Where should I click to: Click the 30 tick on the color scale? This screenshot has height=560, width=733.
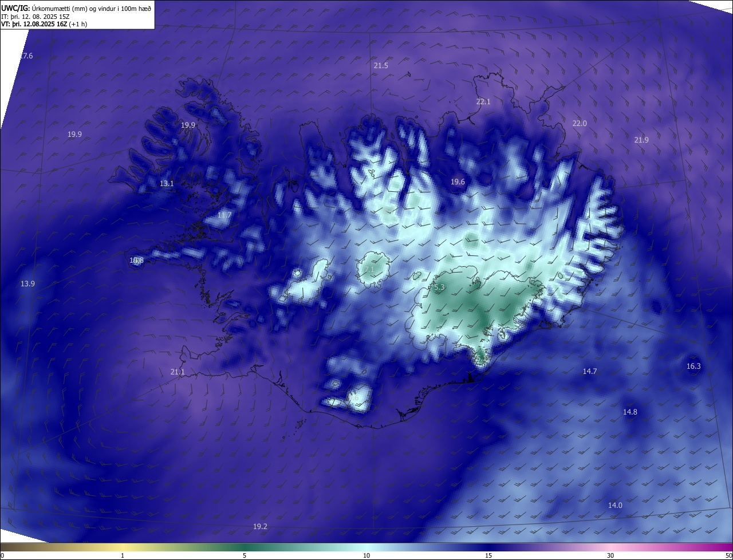coord(610,555)
